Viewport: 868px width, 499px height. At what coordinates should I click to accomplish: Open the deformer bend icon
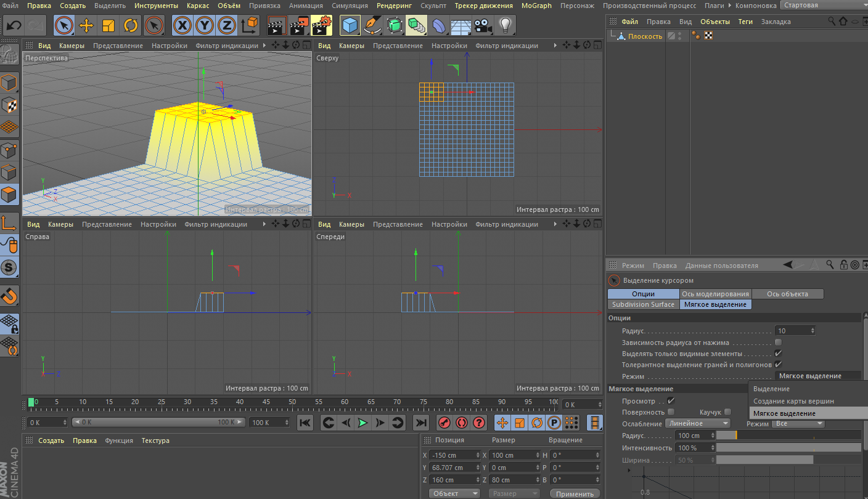(x=439, y=25)
